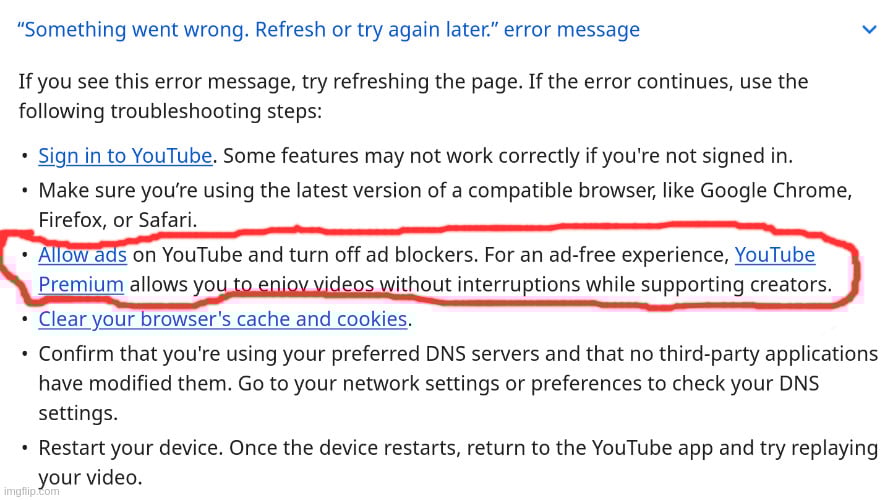Click the bullet beside "Clear your browser's cache"
The width and height of the screenshot is (893, 500).
tap(24, 321)
